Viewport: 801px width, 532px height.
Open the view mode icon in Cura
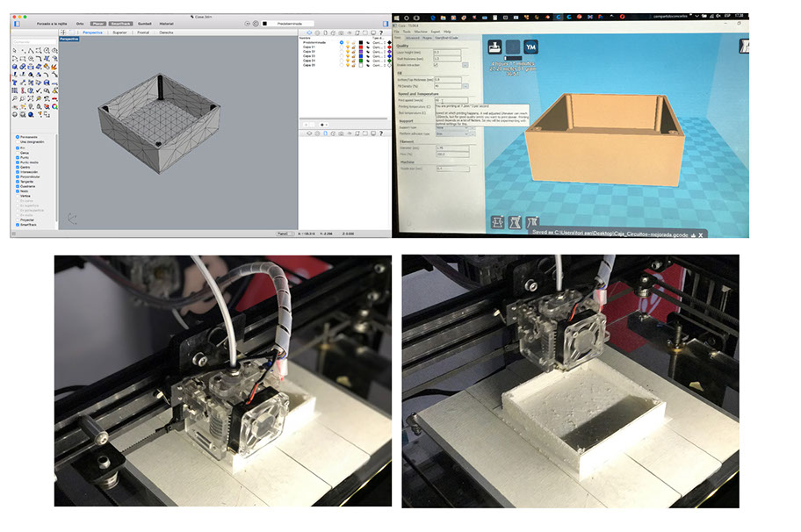point(744,46)
